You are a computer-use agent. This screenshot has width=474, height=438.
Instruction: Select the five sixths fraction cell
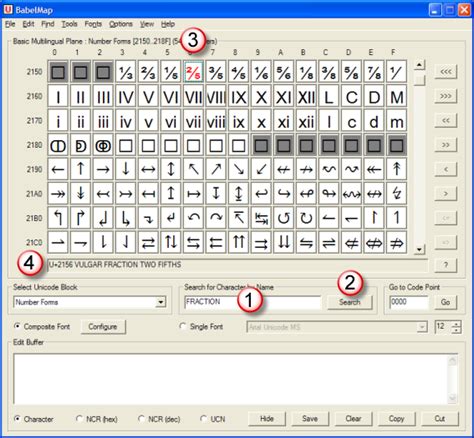[284, 72]
